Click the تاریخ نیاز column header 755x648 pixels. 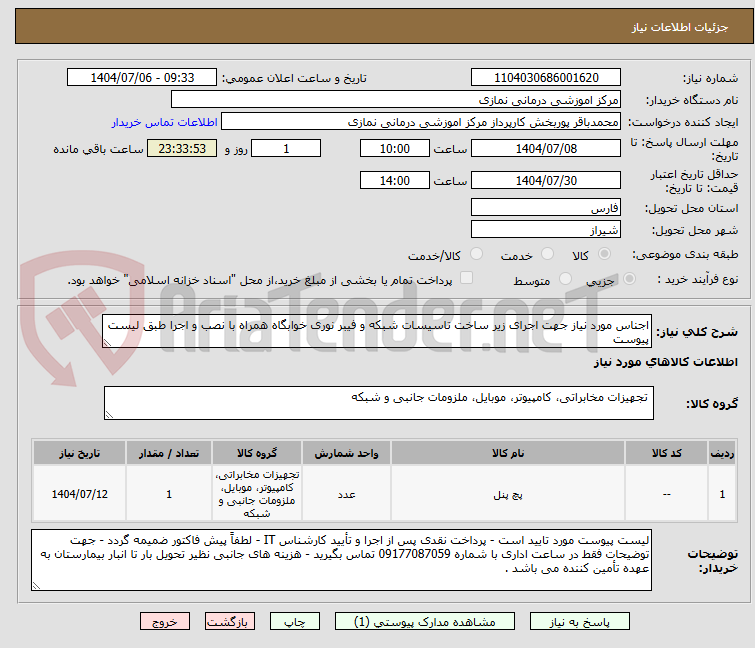(x=79, y=453)
